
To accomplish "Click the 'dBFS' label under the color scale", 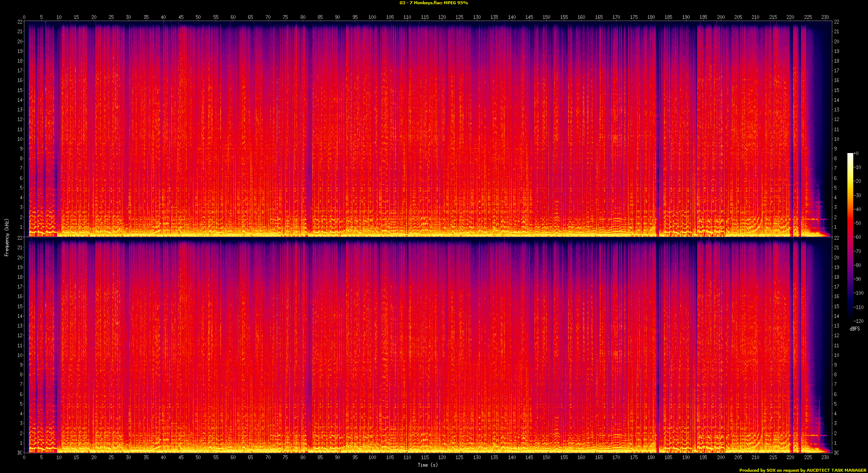I will pos(855,329).
